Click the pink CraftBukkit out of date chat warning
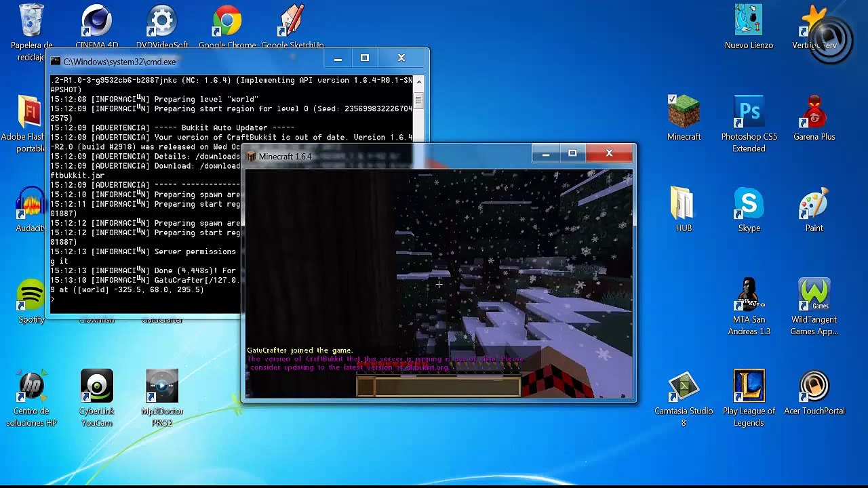The image size is (868, 488). click(x=385, y=363)
